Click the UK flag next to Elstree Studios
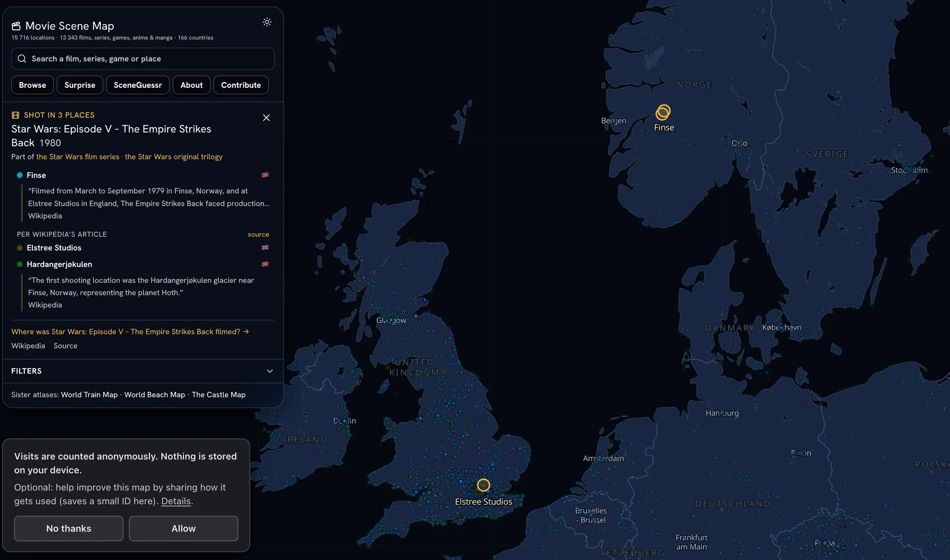 (265, 248)
